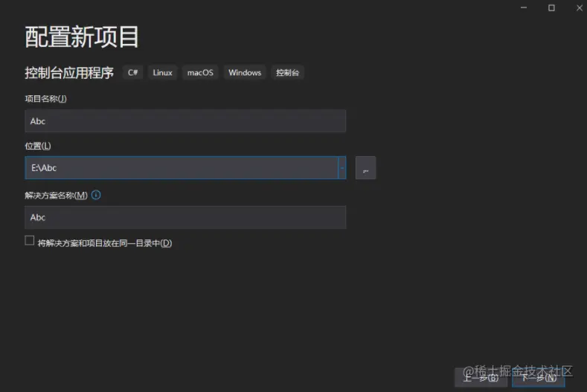This screenshot has width=587, height=392.
Task: Select the 控制台 project type tag
Action: (287, 72)
